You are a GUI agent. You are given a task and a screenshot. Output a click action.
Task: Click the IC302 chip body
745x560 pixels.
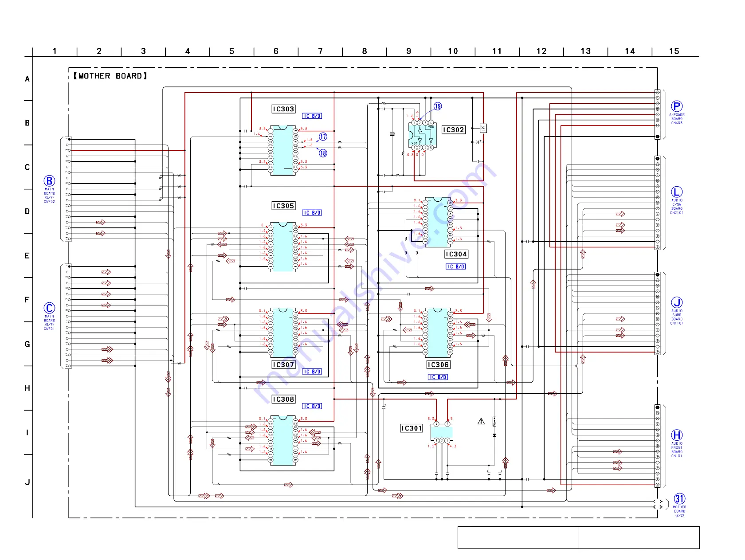(423, 135)
